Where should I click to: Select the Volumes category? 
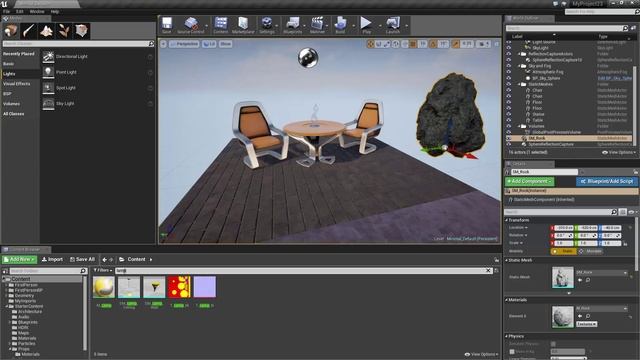[x=20, y=104]
